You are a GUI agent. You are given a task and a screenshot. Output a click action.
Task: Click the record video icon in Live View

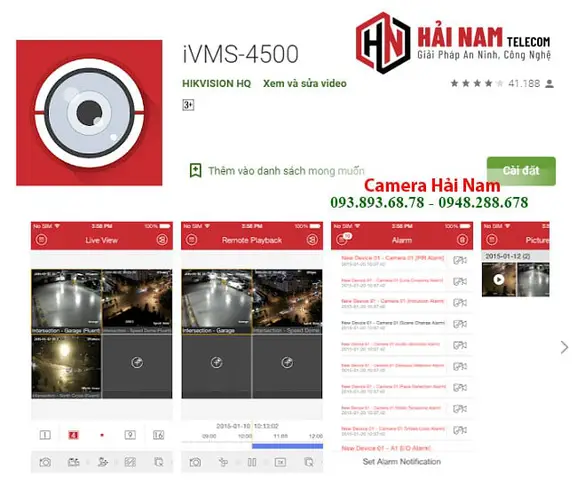coord(74,462)
